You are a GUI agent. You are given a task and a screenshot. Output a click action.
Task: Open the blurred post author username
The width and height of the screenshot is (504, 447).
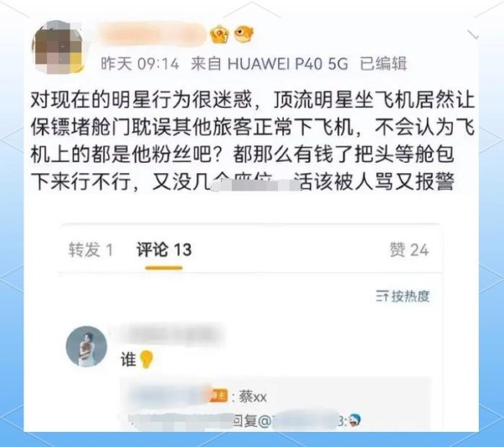click(x=152, y=34)
